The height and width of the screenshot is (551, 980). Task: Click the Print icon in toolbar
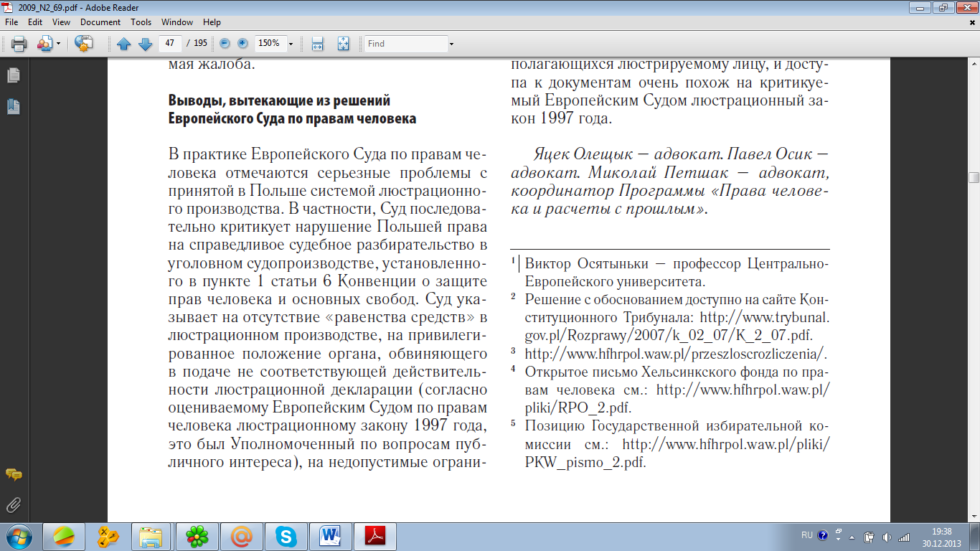click(x=19, y=44)
